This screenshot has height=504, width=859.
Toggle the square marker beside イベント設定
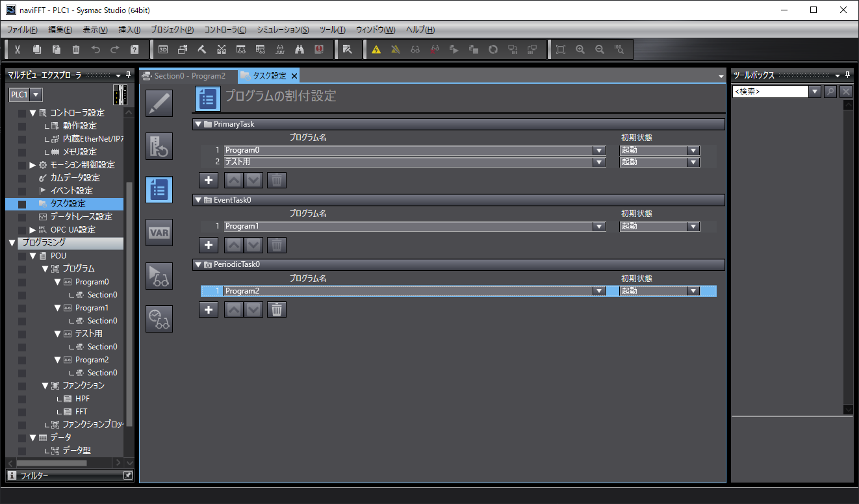[22, 191]
